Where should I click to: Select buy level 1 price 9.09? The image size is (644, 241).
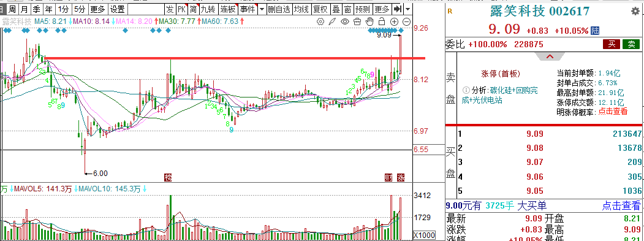535,134
